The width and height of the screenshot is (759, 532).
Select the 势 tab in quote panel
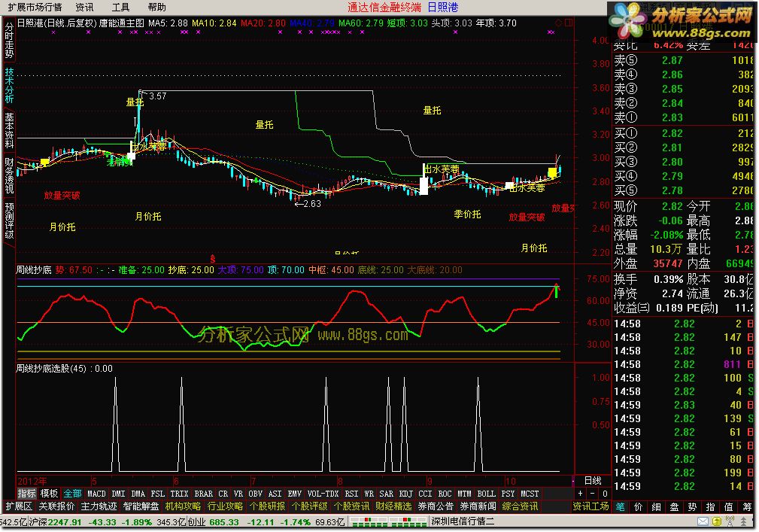(692, 506)
